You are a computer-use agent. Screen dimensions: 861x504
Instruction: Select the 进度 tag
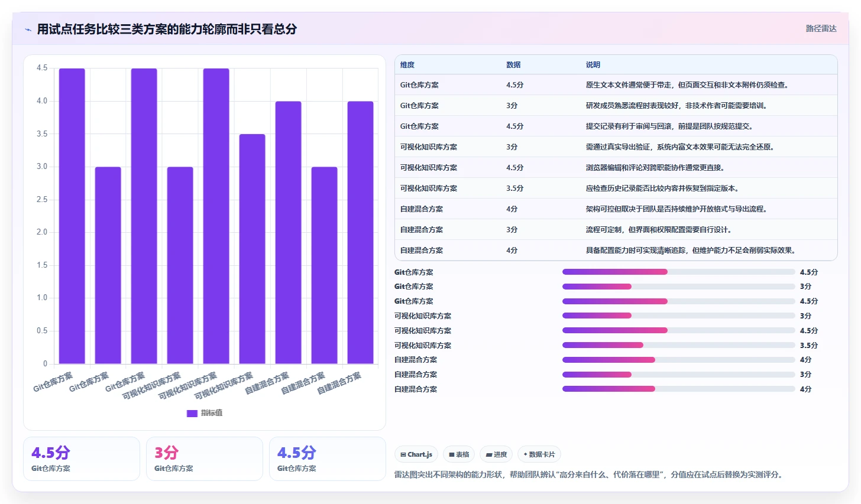496,454
